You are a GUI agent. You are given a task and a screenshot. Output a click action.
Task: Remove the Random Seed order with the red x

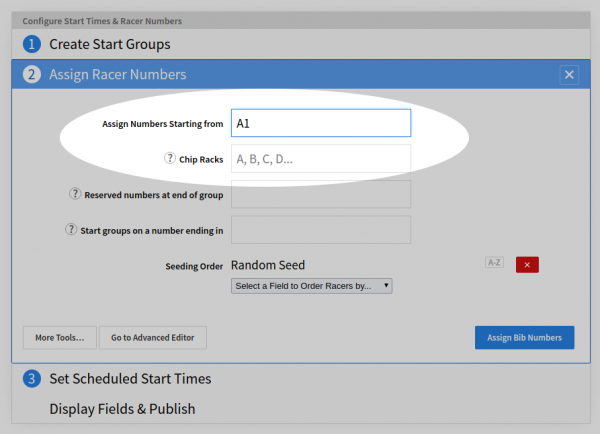(x=527, y=264)
